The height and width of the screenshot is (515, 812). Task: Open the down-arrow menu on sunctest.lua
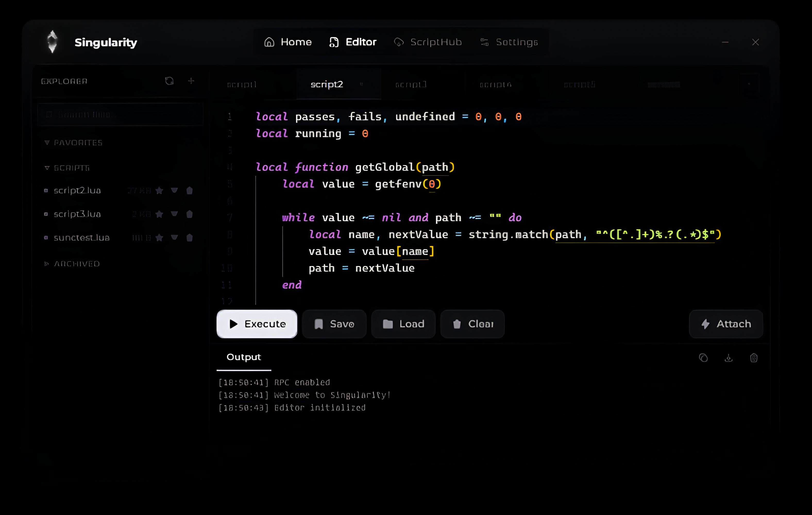tap(174, 238)
